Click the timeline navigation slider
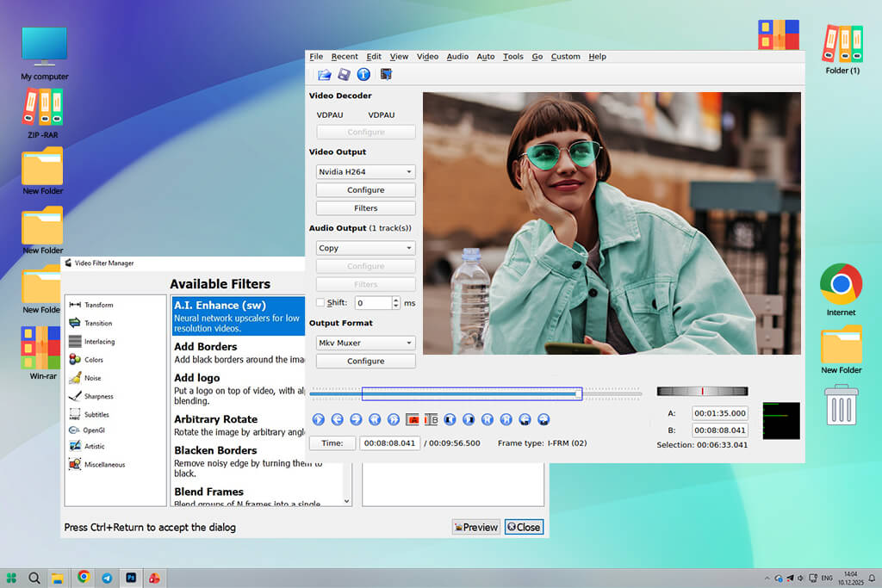Screen dimensions: 882x588 click(475, 393)
